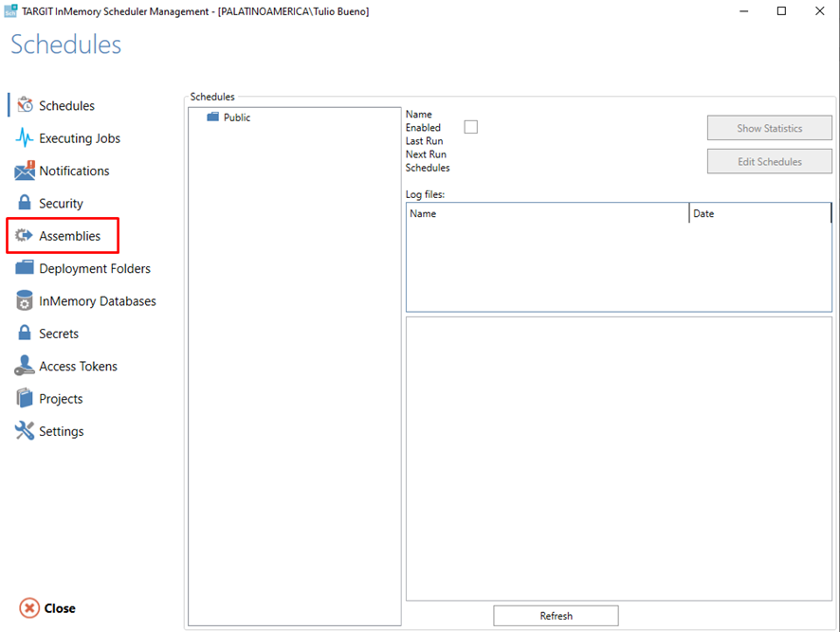Click the Refresh button
This screenshot has height=632, width=840.
pos(557,615)
